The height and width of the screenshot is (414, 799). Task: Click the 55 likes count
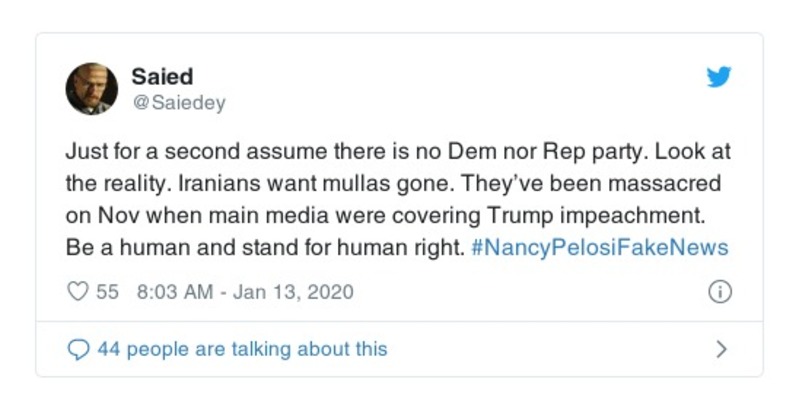pyautogui.click(x=108, y=293)
